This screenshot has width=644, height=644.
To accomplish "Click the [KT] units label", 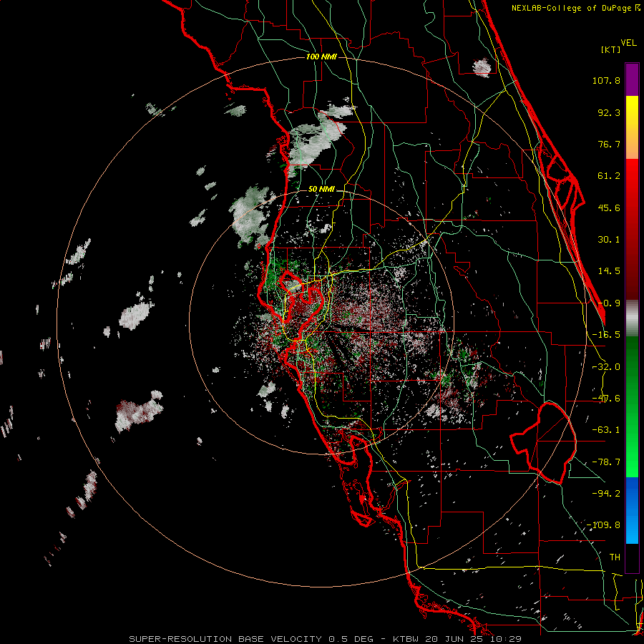I will pos(610,49).
